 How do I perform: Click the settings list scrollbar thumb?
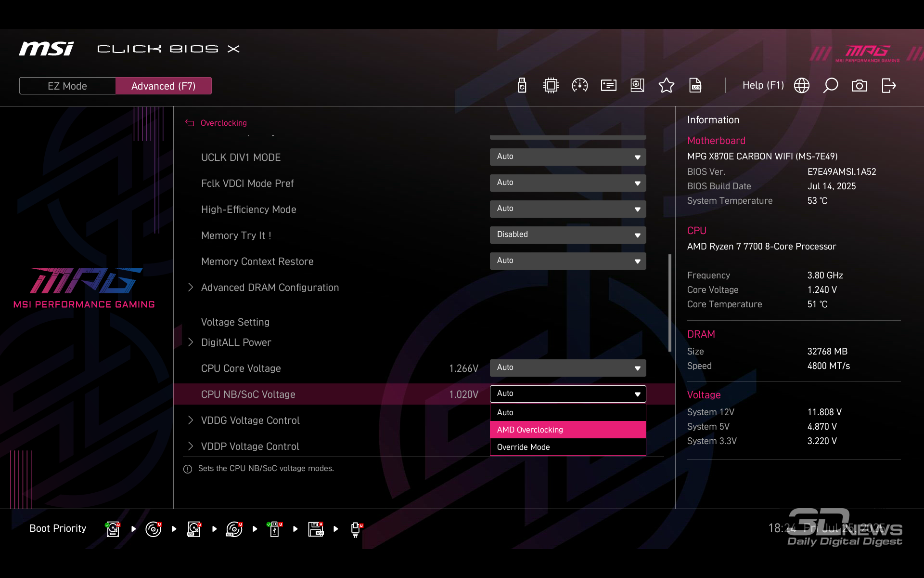(669, 303)
